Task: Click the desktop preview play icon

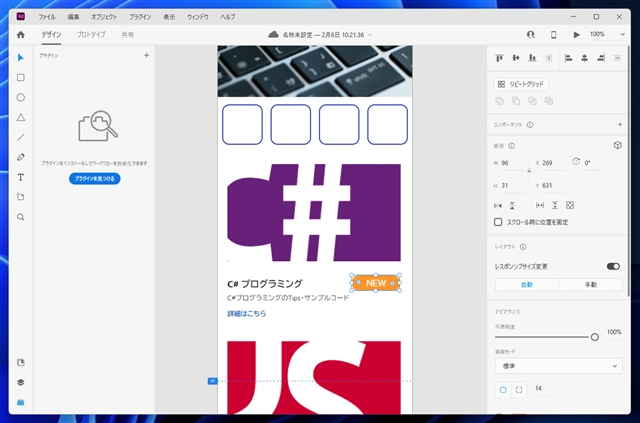Action: point(576,34)
